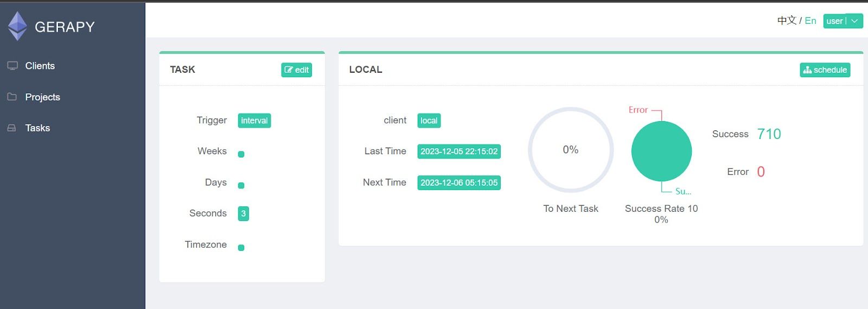This screenshot has height=309, width=868.
Task: Click the Weeks field label
Action: point(212,151)
